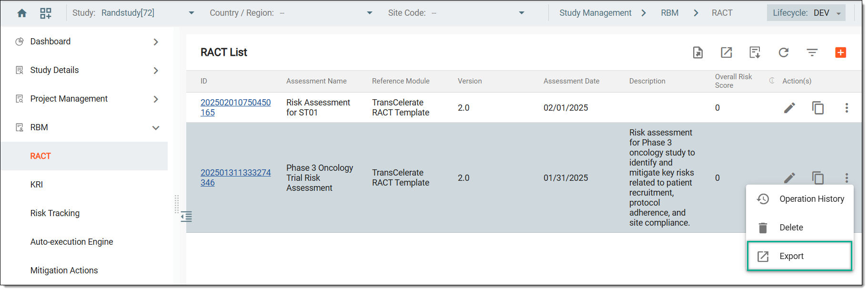868x291 pixels.
Task: Click the RBM sidebar icon
Action: [20, 127]
